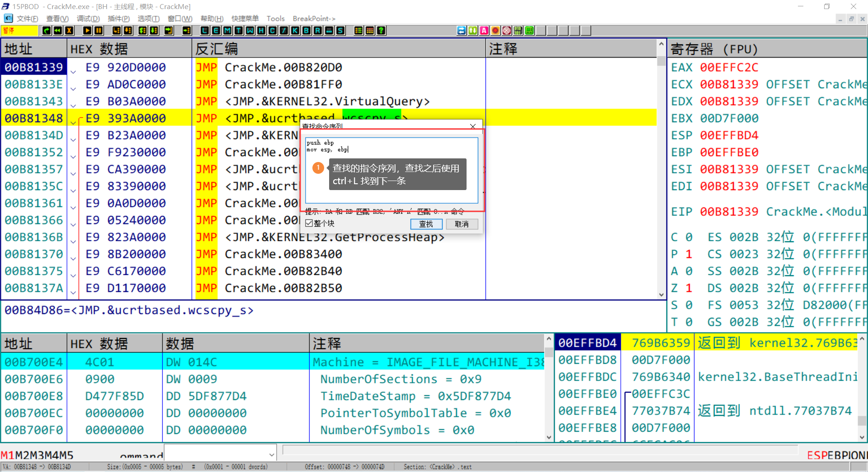Image resolution: width=868 pixels, height=472 pixels.
Task: Open the 调试(D) menu
Action: (88, 19)
